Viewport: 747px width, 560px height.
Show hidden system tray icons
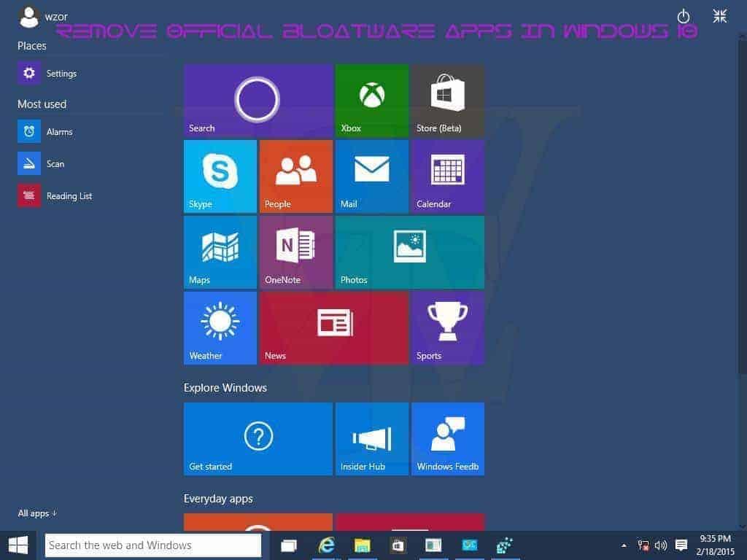point(624,545)
